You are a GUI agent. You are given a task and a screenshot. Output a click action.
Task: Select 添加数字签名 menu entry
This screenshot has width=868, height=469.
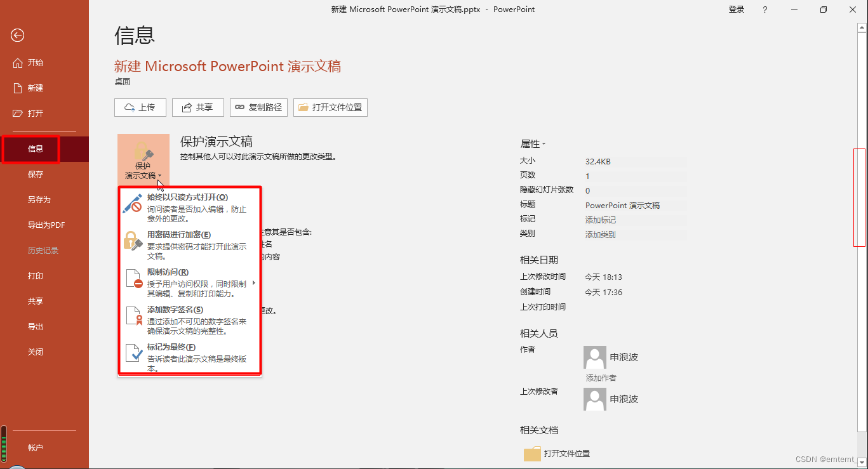pos(190,320)
